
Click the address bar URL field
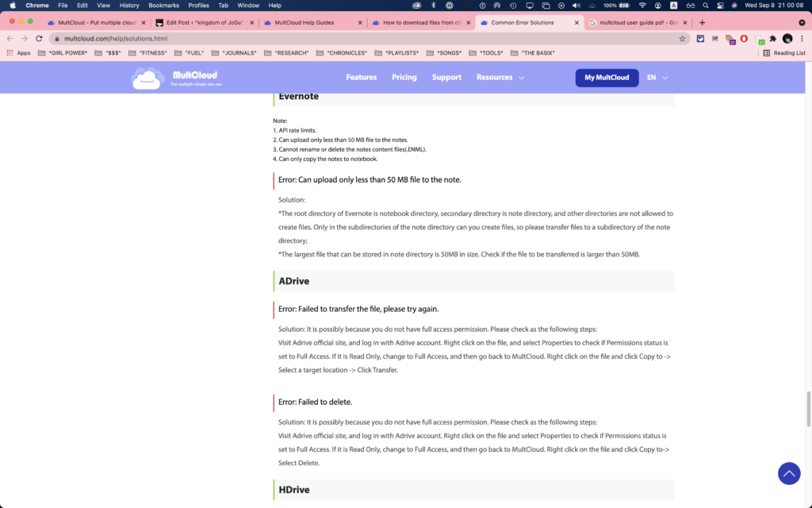(x=362, y=38)
